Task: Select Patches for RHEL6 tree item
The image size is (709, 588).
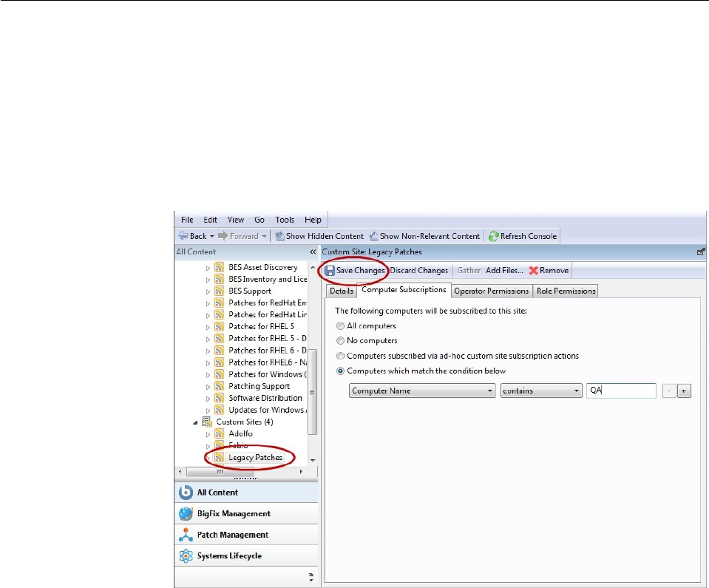Action: [267, 362]
